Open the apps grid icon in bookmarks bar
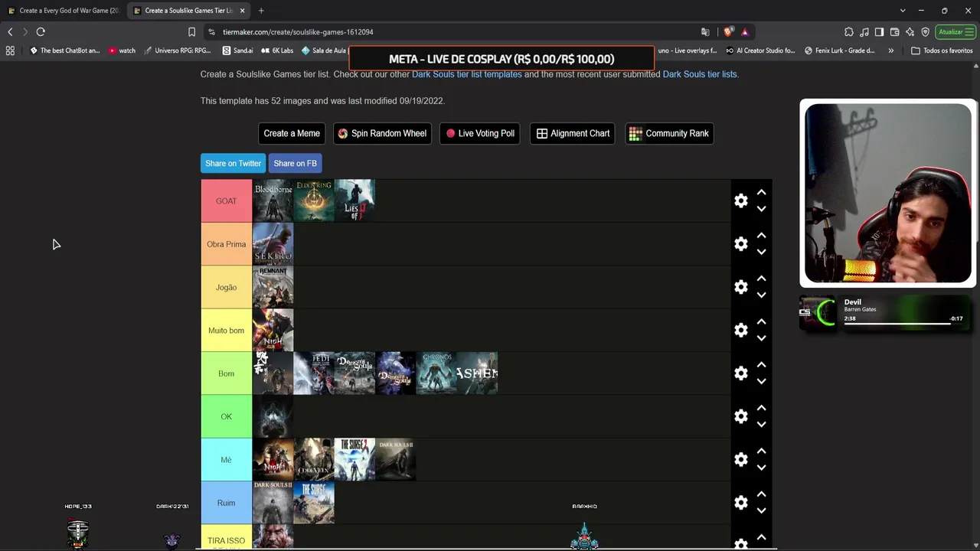Viewport: 980px width, 551px height. pos(10,51)
